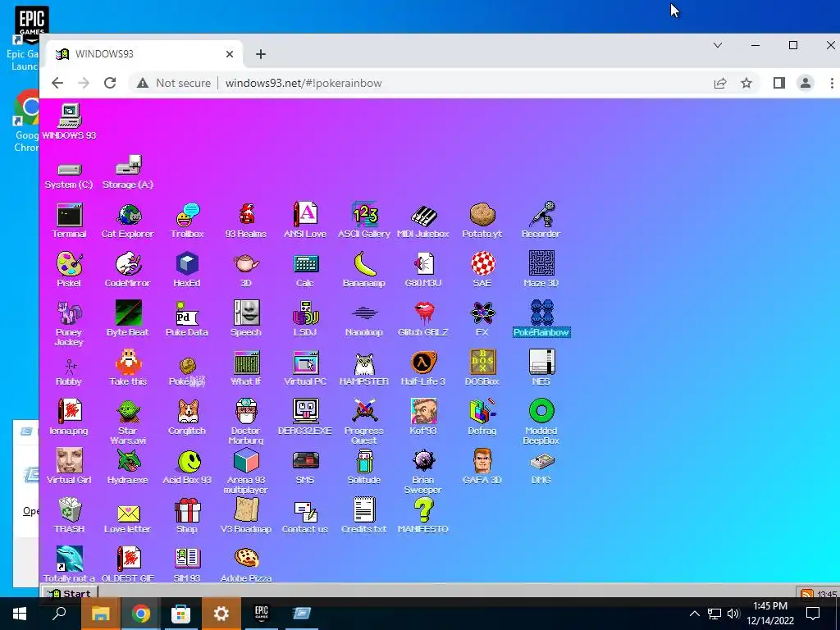Launch the NES emulator icon
The image size is (840, 630).
point(541,363)
